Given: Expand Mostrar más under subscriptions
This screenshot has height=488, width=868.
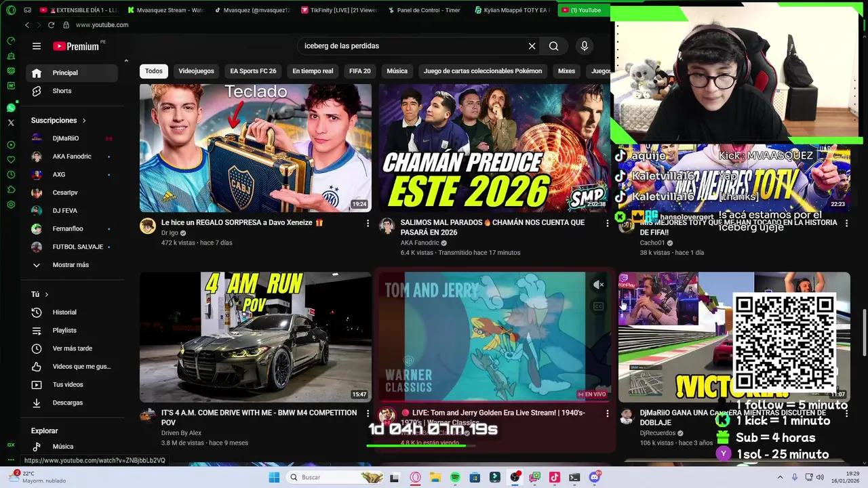Looking at the screenshot, I should 73,265.
